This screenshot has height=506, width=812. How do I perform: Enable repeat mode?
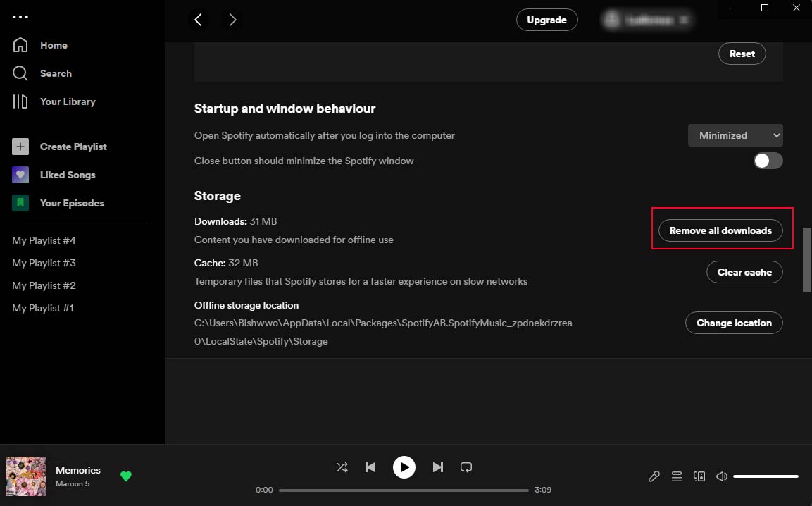pos(466,467)
